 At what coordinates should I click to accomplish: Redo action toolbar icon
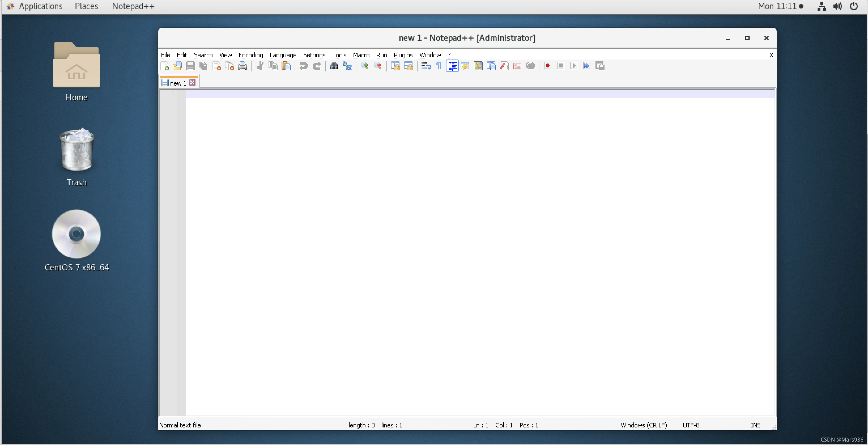point(316,66)
